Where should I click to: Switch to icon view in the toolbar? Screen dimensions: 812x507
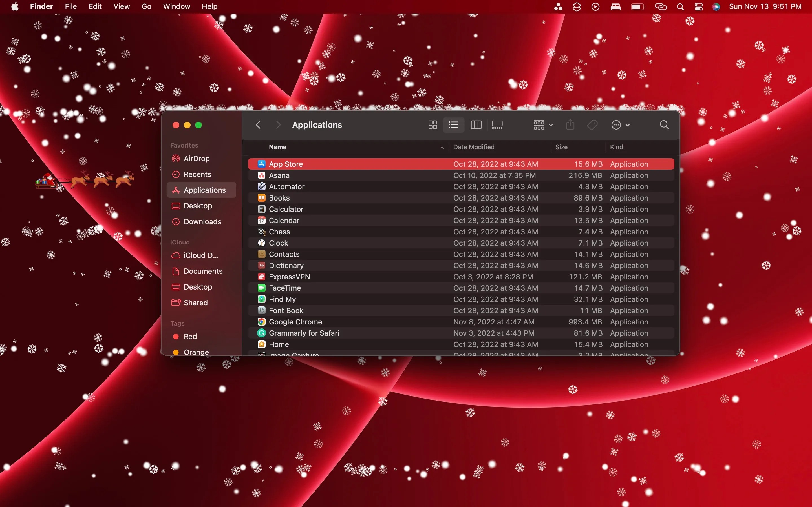pyautogui.click(x=432, y=125)
